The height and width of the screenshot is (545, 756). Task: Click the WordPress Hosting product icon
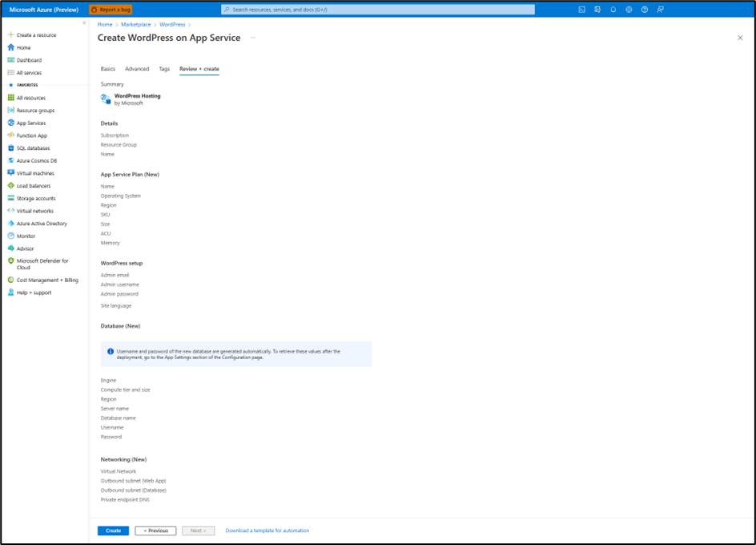pos(106,99)
